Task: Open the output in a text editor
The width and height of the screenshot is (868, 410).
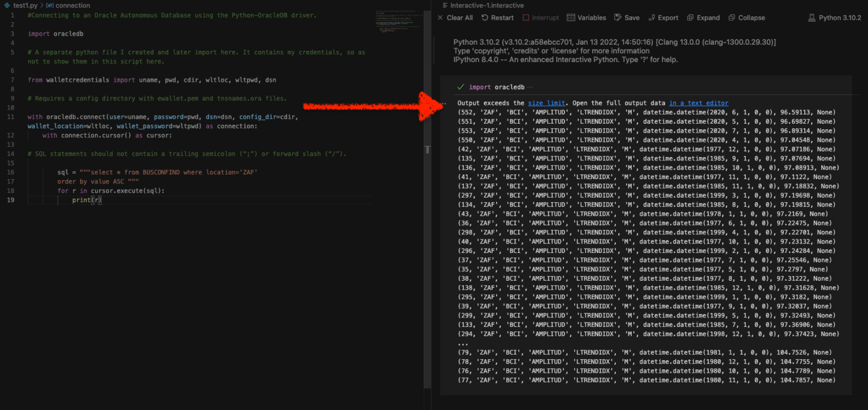Action: click(x=699, y=103)
